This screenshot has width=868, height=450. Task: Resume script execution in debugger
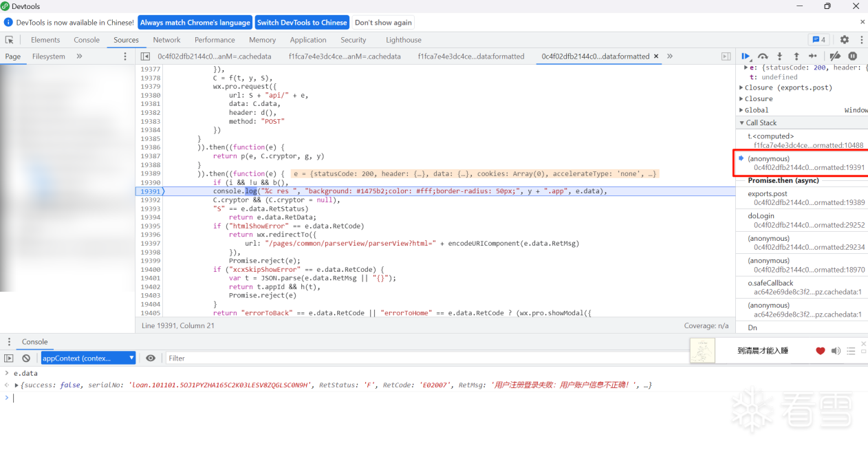[x=746, y=56]
